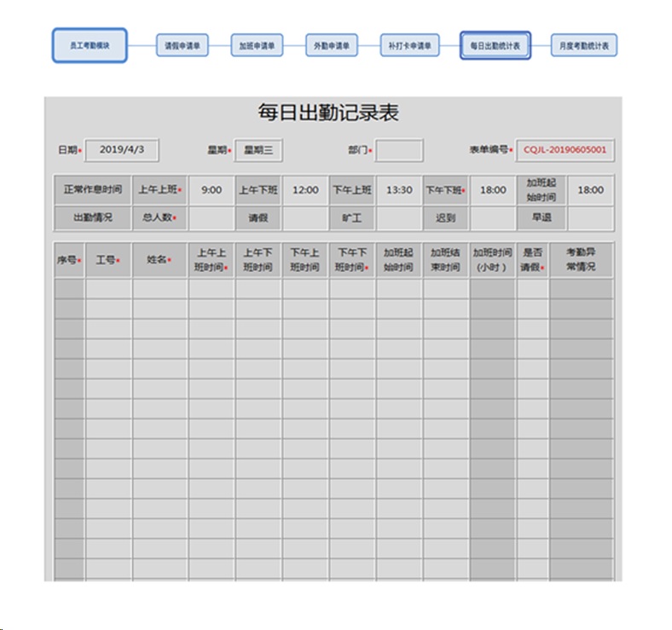This screenshot has height=630, width=672.
Task: Select the 每日出勤统计表 tab
Action: pyautogui.click(x=495, y=44)
